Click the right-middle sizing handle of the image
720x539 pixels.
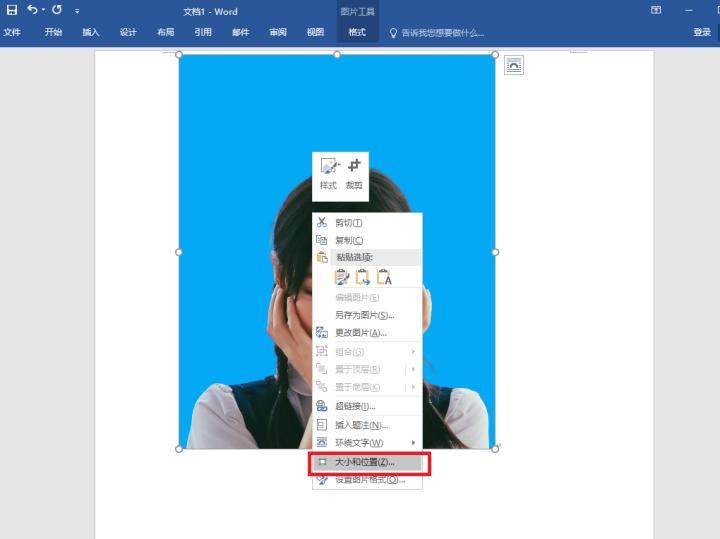pyautogui.click(x=495, y=252)
